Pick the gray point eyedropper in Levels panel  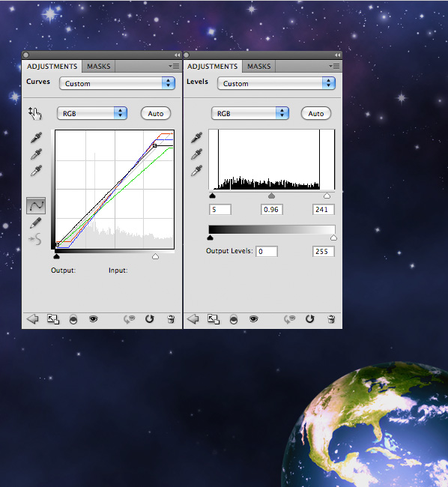[x=197, y=154]
